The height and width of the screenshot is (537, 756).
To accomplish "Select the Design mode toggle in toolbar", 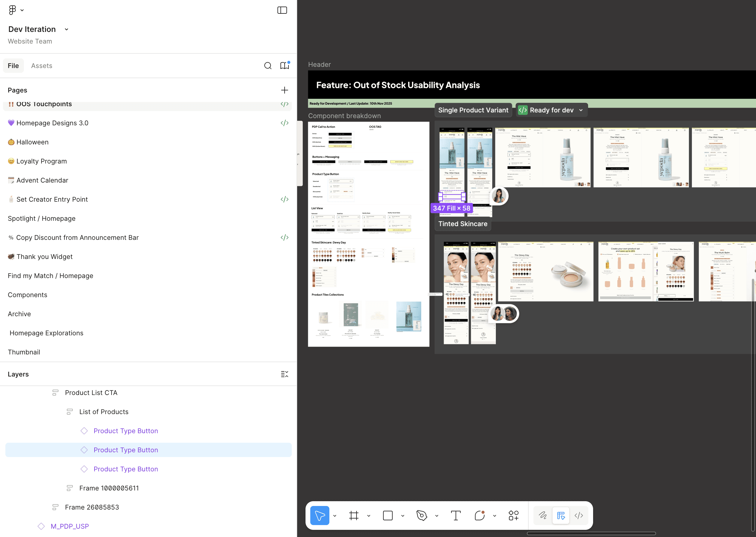I will click(x=561, y=516).
